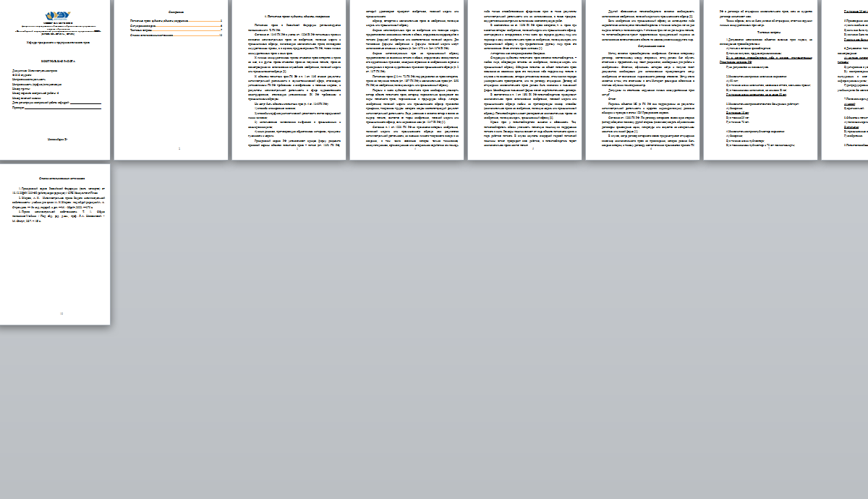Click the centered heading on the contents page
The width and height of the screenshot is (868, 499).
click(x=176, y=12)
